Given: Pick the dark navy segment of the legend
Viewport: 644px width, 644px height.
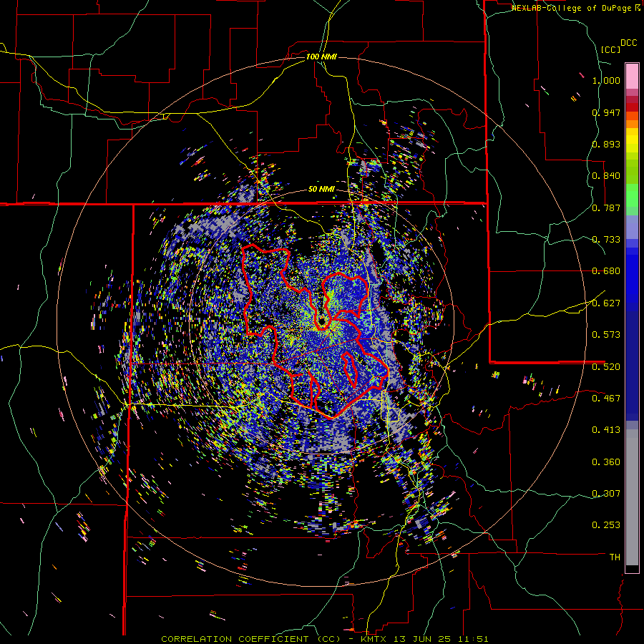Looking at the screenshot, I should [632, 366].
